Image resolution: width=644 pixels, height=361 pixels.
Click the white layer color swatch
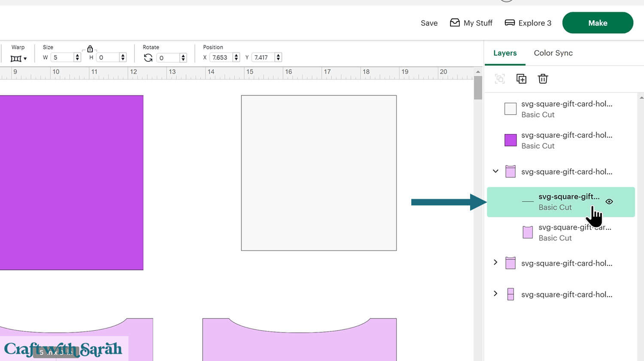510,109
